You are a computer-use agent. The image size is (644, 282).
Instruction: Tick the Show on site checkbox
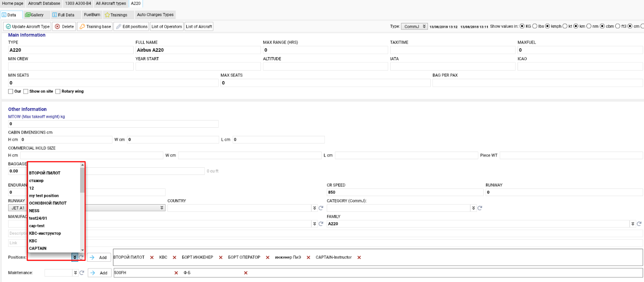(x=26, y=91)
